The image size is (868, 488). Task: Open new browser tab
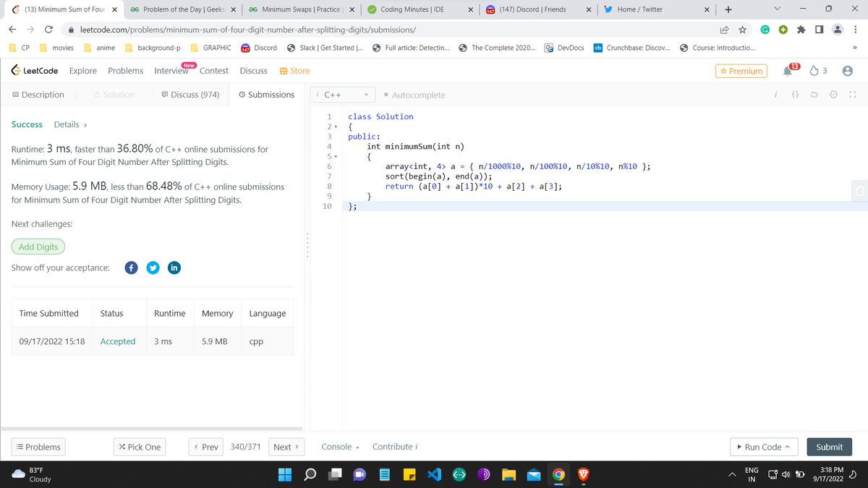pos(728,9)
